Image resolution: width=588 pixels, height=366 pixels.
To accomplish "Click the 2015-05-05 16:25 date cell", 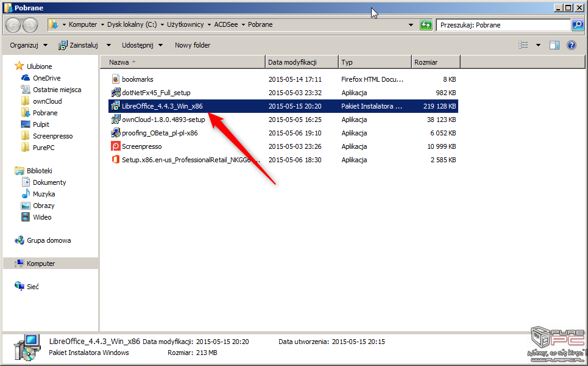I will point(295,120).
